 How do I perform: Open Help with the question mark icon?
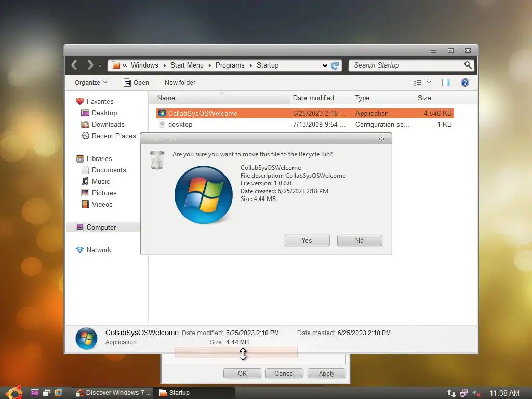click(465, 83)
